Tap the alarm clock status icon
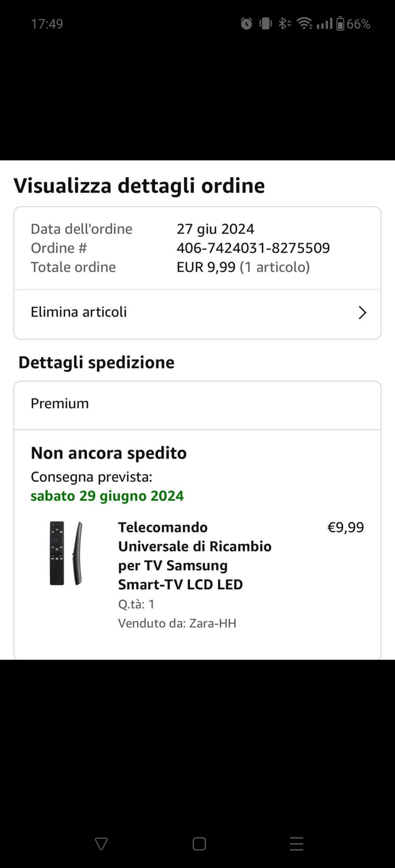This screenshot has height=868, width=395. click(x=247, y=24)
